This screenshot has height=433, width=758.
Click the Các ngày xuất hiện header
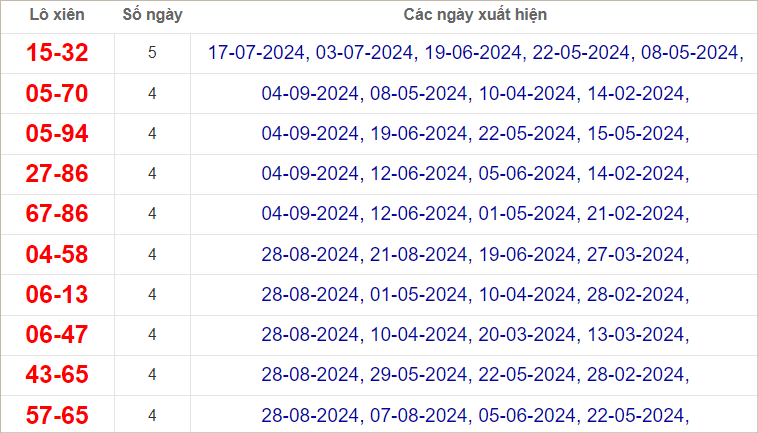point(475,15)
